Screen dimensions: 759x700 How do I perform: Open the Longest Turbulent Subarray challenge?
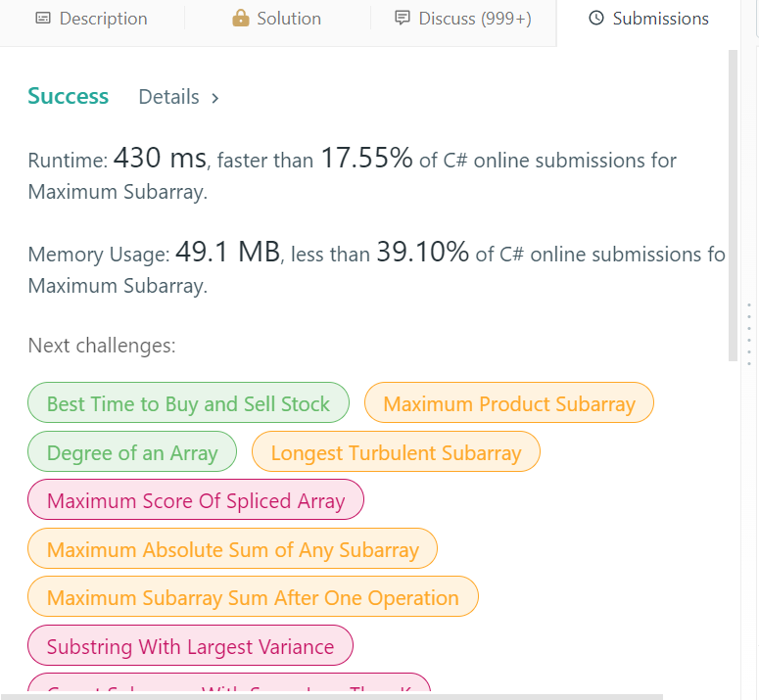pyautogui.click(x=396, y=451)
